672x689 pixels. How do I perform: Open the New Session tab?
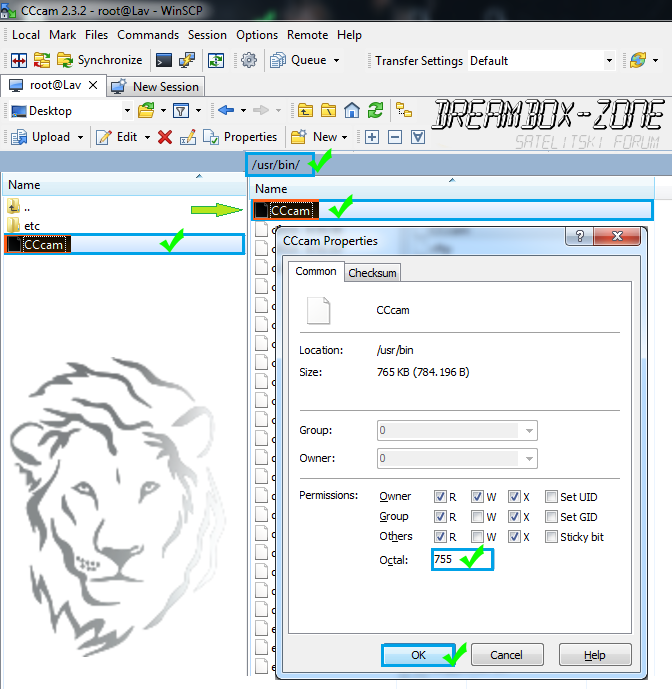156,87
